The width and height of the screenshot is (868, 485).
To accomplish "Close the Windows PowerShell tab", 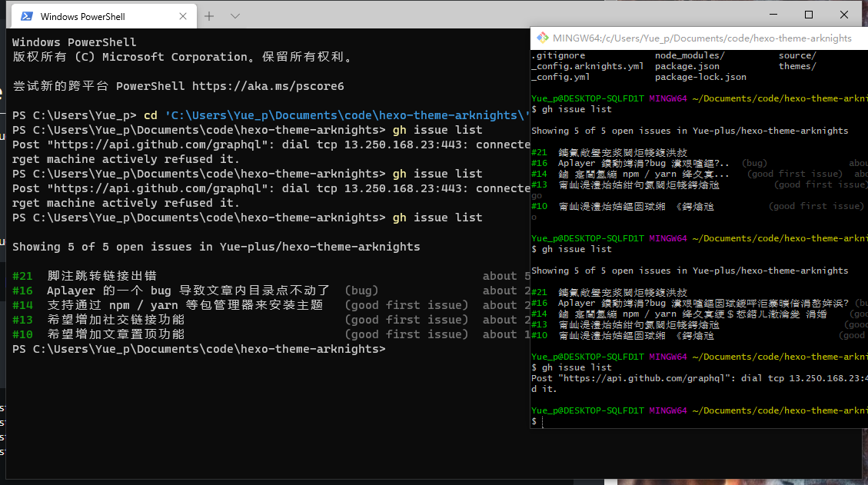I will 183,15.
